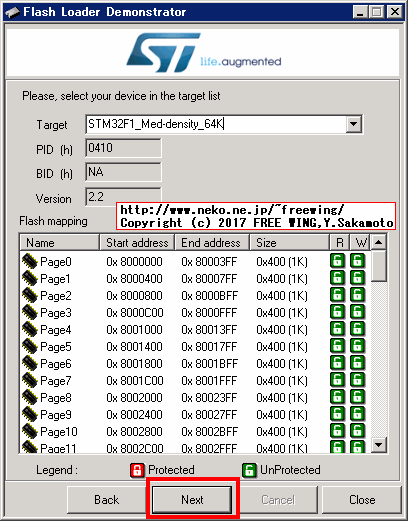The width and height of the screenshot is (408, 521).
Task: Open the Target device dropdown arrow
Action: pyautogui.click(x=353, y=124)
